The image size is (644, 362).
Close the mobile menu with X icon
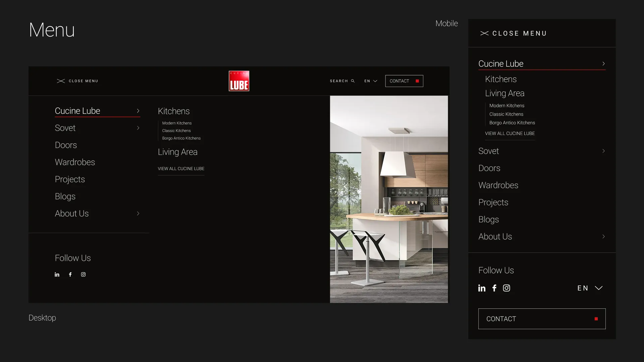pyautogui.click(x=484, y=33)
